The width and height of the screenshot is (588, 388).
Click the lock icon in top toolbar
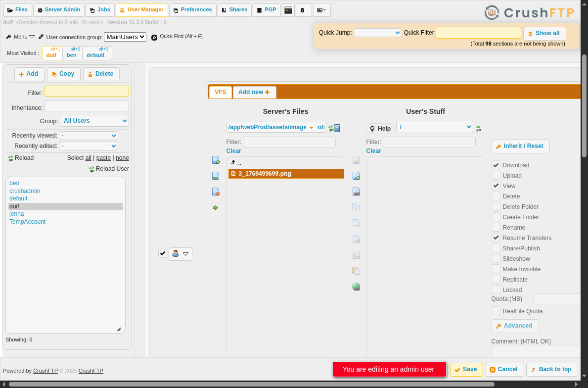(x=303, y=10)
